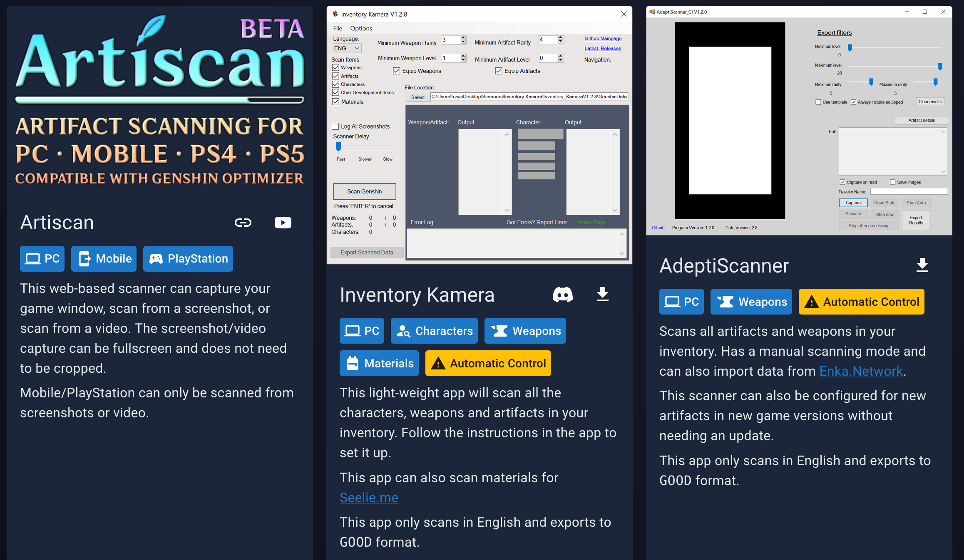Increase the Minimum Weapon Rarity spinner
The height and width of the screenshot is (560, 964).
[463, 38]
